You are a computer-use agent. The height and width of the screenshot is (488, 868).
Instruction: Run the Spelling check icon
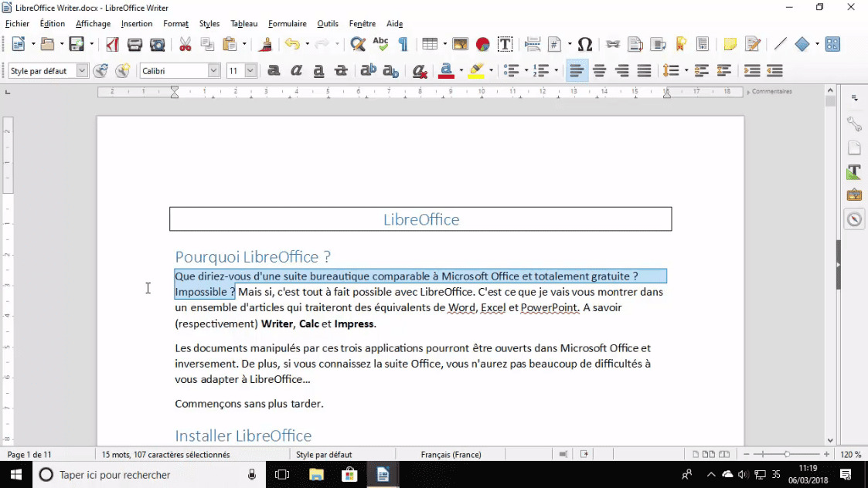[380, 44]
